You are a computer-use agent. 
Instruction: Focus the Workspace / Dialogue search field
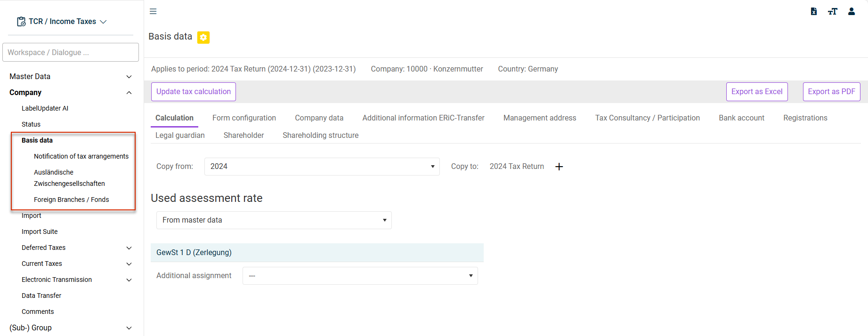[x=71, y=52]
